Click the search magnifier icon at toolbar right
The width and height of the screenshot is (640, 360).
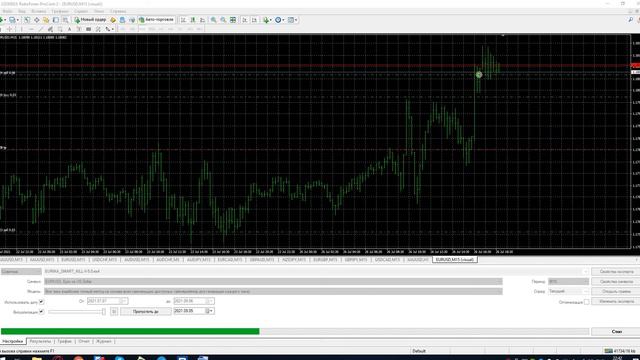pyautogui.click(x=631, y=20)
